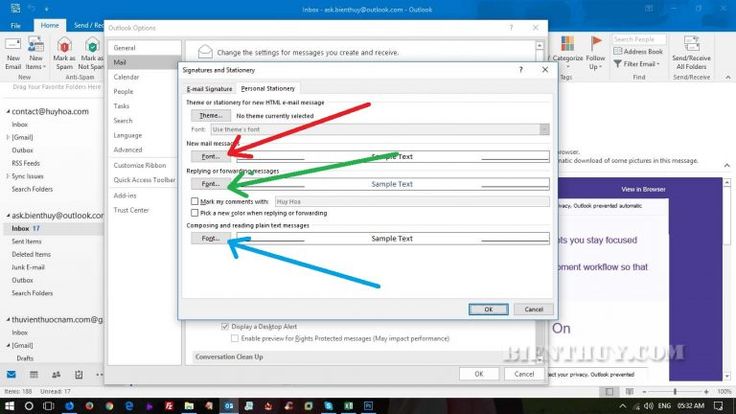Click the volume speaker tray icon
This screenshot has width=736, height=414.
(648, 406)
